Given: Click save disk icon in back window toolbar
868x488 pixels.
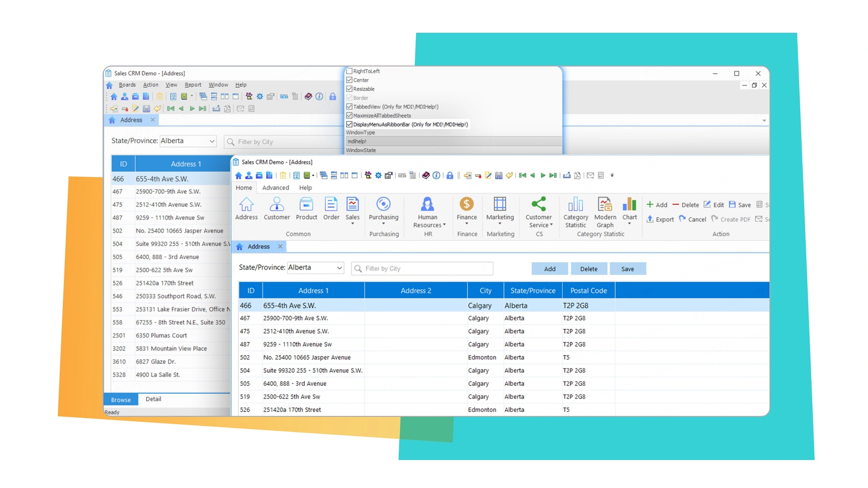Looking at the screenshot, I should (x=146, y=109).
